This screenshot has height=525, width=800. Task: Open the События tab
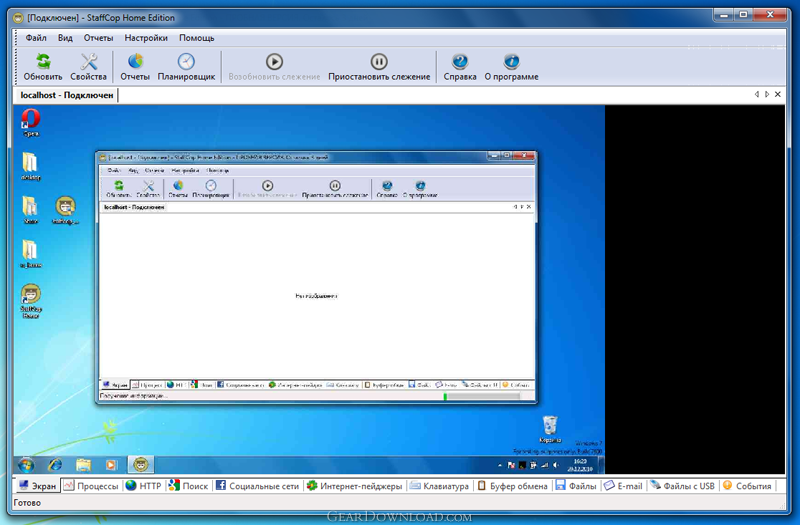pyautogui.click(x=747, y=486)
